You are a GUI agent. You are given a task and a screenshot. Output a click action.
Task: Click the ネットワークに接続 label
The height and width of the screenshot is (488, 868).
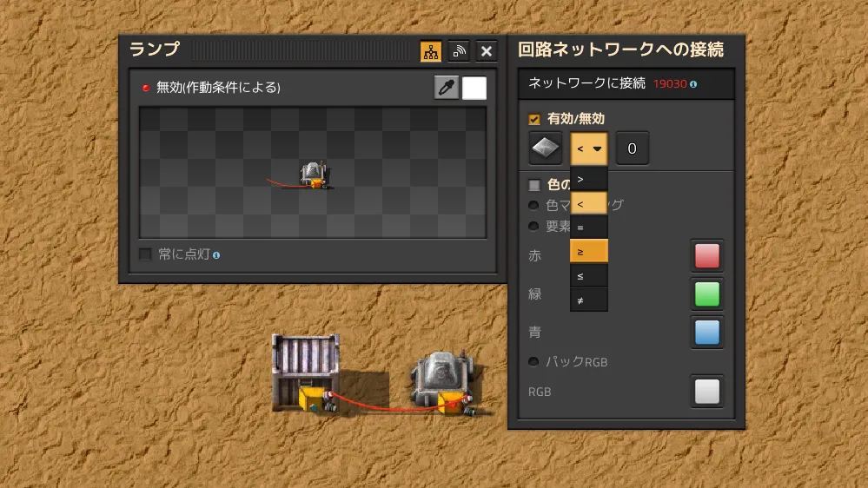[x=586, y=83]
